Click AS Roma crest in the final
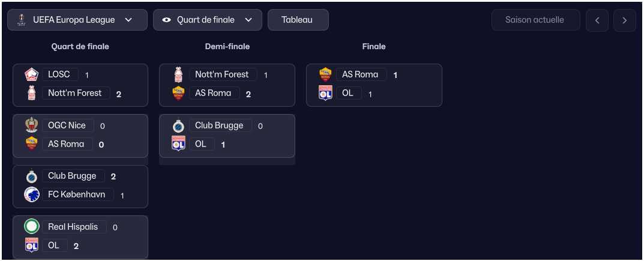 tap(325, 74)
